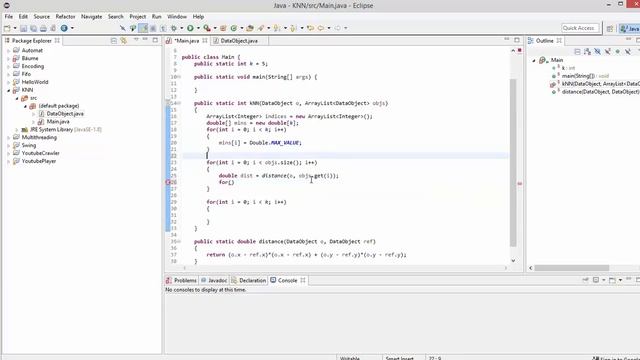Open the Run button dropdown arrow
Screen dimensions: 640x360
pos(198,28)
